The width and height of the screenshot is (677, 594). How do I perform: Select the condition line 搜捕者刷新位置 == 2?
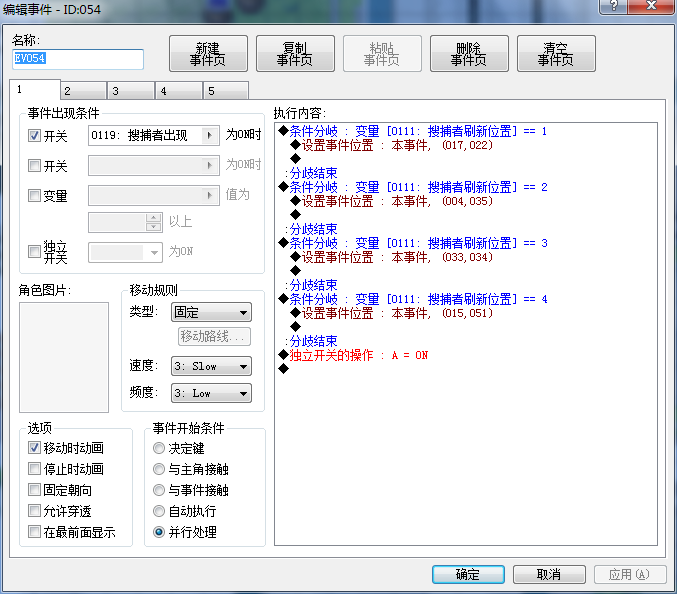click(413, 187)
